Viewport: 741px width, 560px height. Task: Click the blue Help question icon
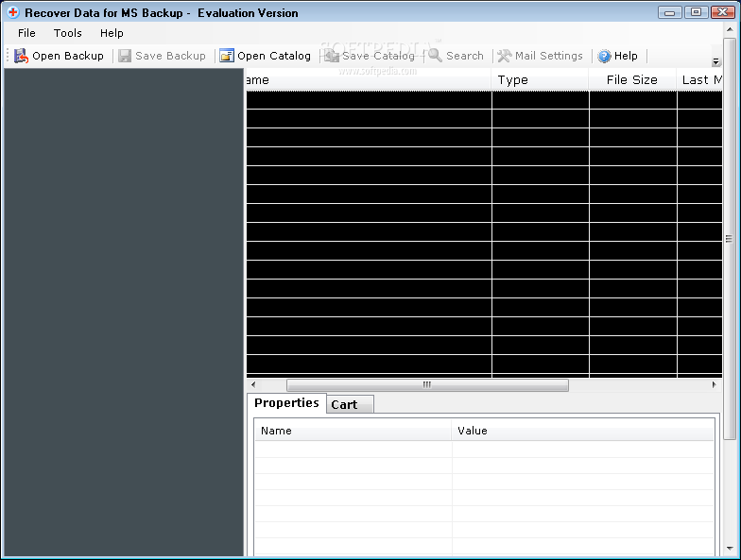coord(605,56)
